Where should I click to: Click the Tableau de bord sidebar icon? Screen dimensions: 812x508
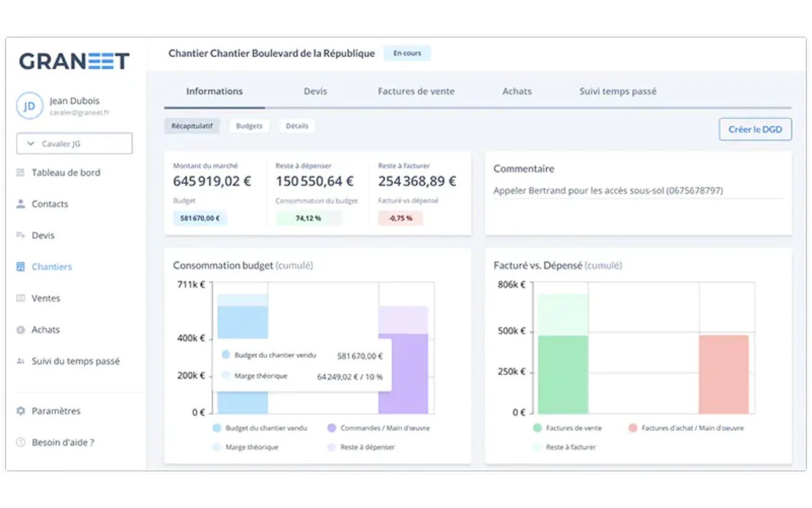point(20,173)
